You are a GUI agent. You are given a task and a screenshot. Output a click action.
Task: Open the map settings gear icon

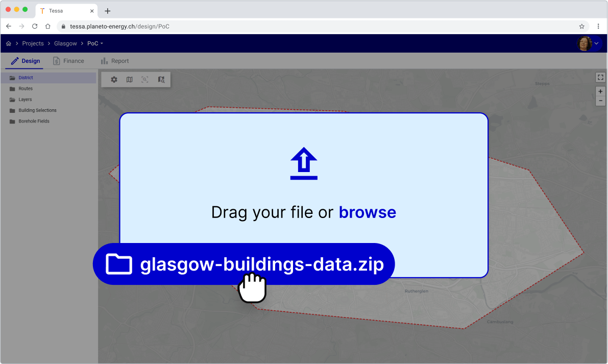coord(114,80)
